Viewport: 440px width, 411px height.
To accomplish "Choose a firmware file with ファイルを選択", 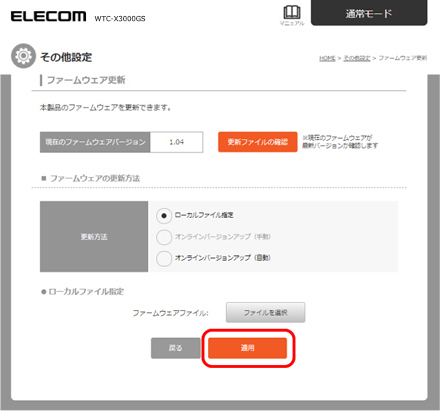I will click(x=265, y=312).
